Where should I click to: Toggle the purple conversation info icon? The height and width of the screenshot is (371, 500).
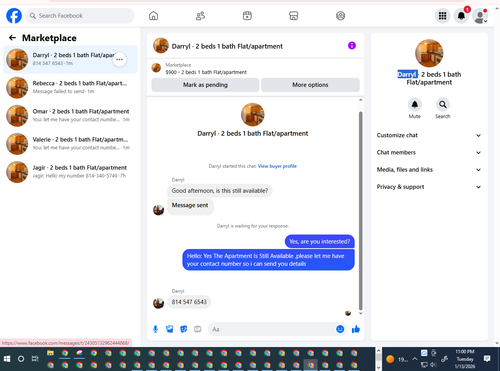[x=352, y=45]
